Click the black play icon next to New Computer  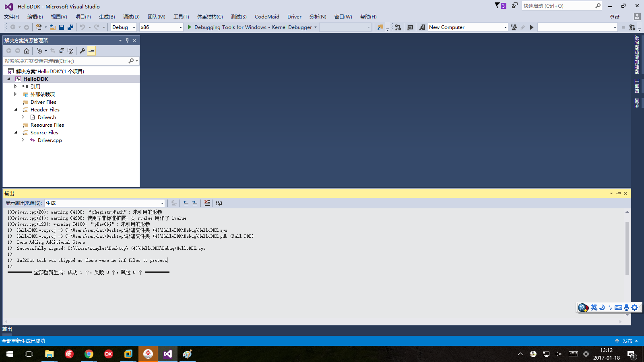532,27
